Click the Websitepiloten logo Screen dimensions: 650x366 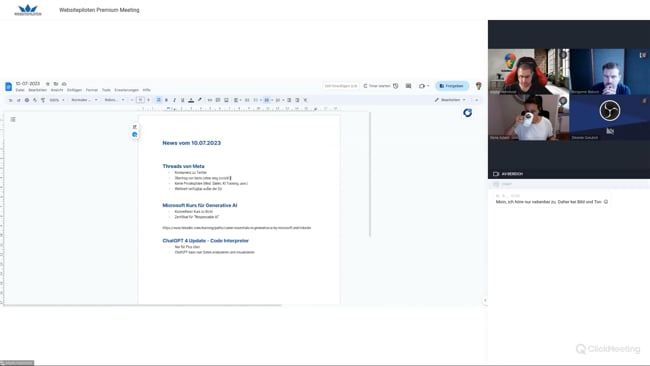[x=28, y=10]
